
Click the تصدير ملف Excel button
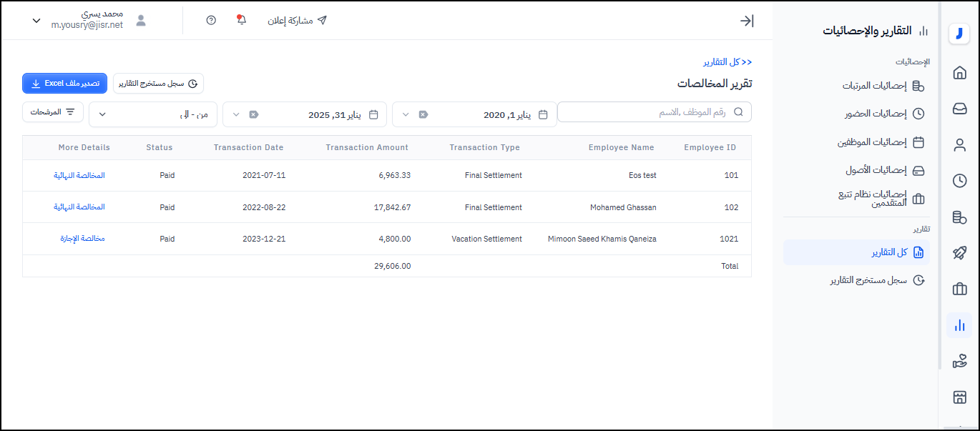click(64, 84)
